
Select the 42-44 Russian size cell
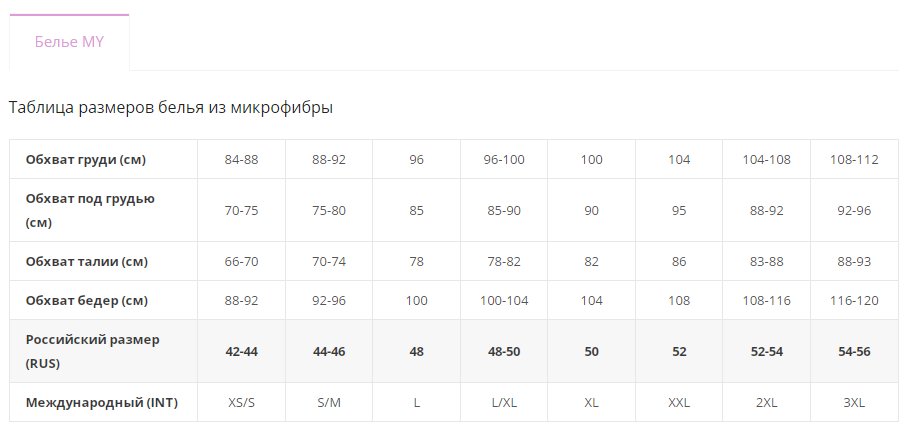pyautogui.click(x=242, y=351)
